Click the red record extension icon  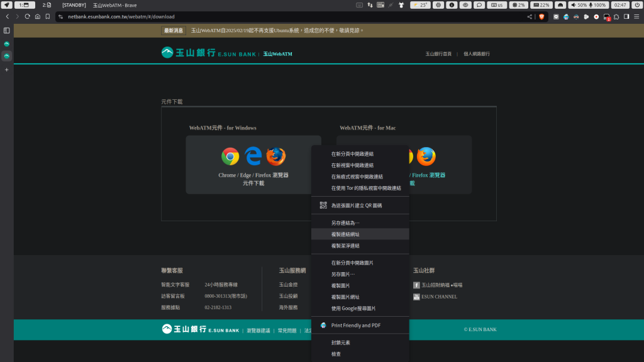pyautogui.click(x=596, y=17)
